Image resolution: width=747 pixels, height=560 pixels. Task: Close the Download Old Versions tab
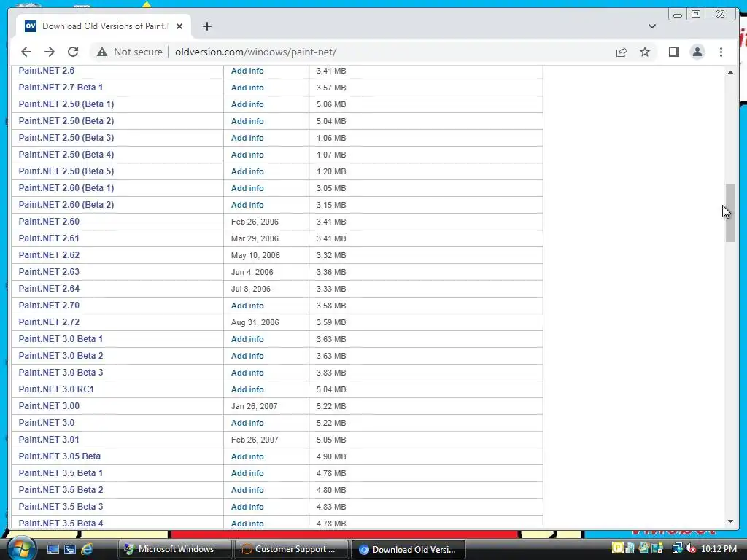click(x=179, y=26)
